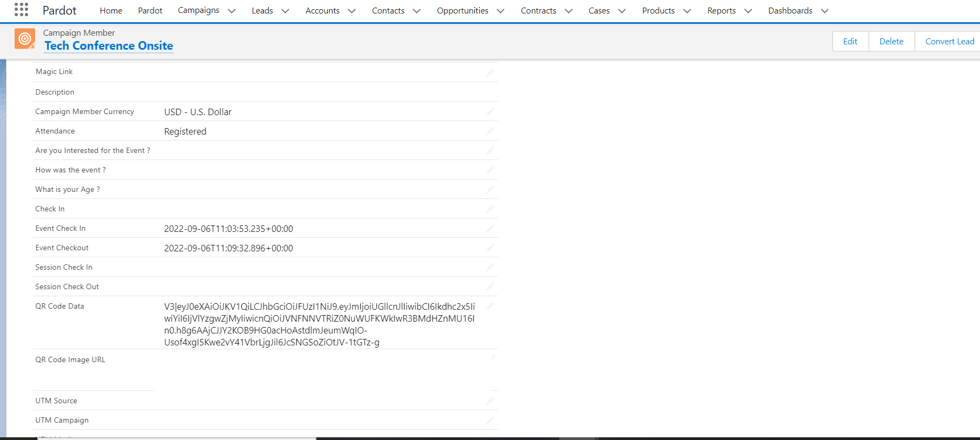Edit UTM Source using pencil icon
Viewport: 980px width, 440px height.
pyautogui.click(x=490, y=401)
